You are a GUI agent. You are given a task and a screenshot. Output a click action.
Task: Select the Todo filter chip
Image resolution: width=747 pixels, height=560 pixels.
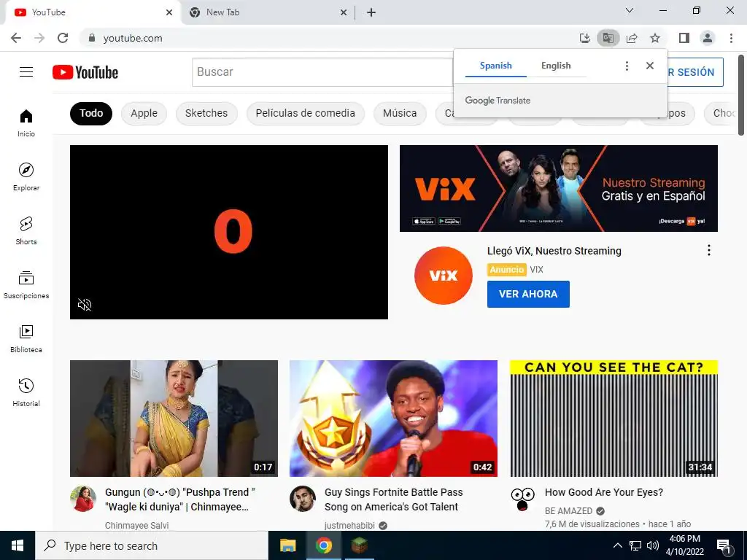coord(91,113)
